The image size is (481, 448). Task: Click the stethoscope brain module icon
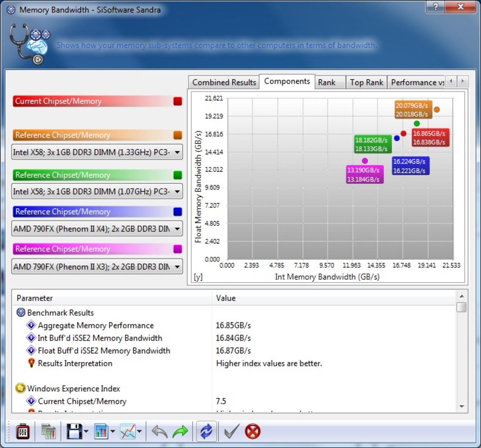[30, 44]
